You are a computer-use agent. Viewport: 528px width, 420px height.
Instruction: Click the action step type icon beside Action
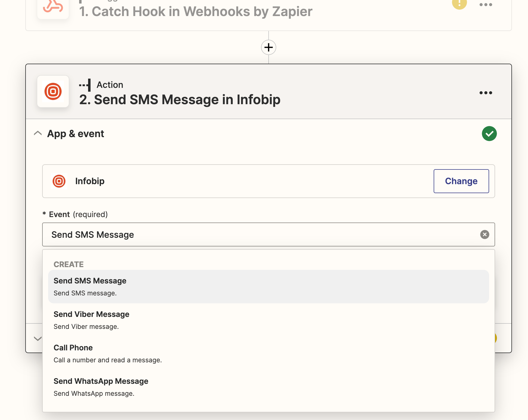pos(85,85)
